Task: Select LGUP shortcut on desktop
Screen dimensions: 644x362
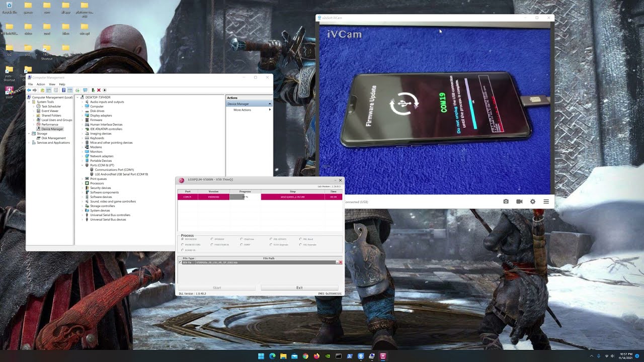Action: pyautogui.click(x=9, y=93)
